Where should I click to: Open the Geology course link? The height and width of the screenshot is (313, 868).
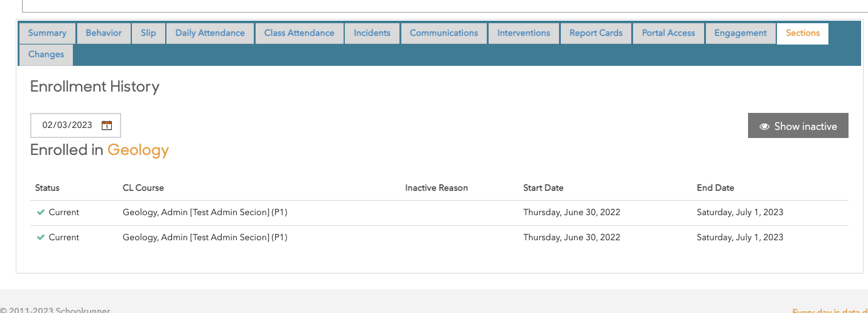tap(138, 151)
